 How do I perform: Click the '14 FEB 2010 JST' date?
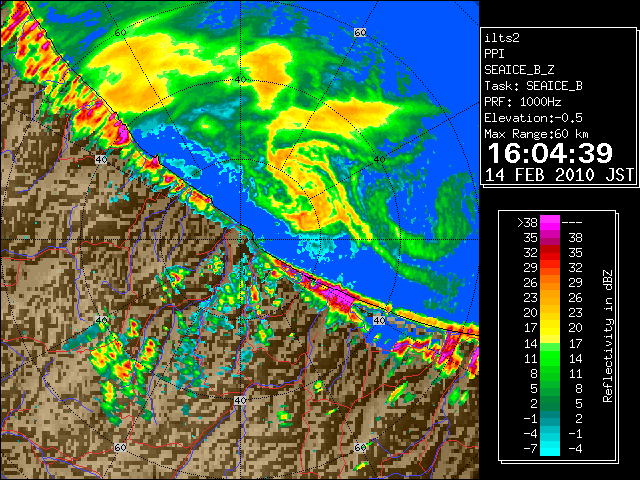(x=560, y=175)
